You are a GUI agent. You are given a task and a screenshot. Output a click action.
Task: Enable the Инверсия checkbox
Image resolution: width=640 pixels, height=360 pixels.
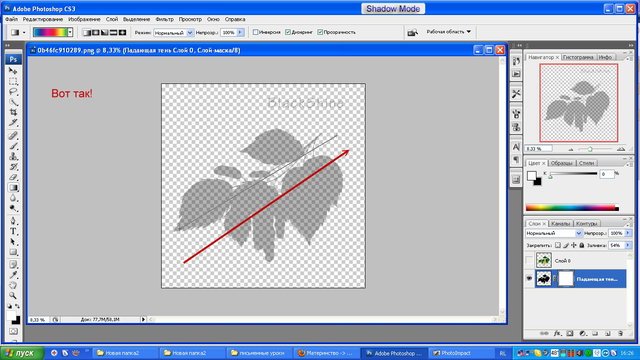pos(256,32)
